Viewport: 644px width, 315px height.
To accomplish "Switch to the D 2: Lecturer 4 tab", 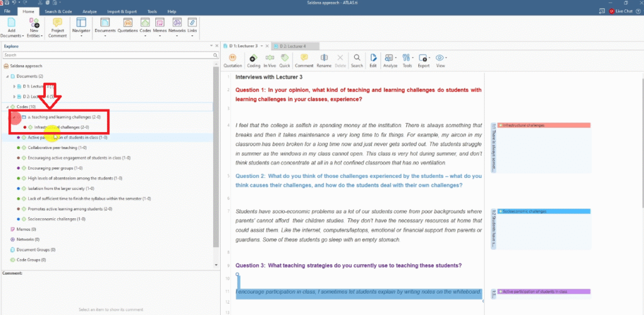I will (x=292, y=46).
